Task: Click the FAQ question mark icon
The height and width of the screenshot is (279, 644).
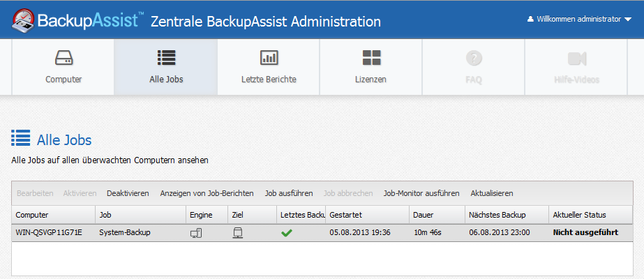Action: (x=474, y=58)
